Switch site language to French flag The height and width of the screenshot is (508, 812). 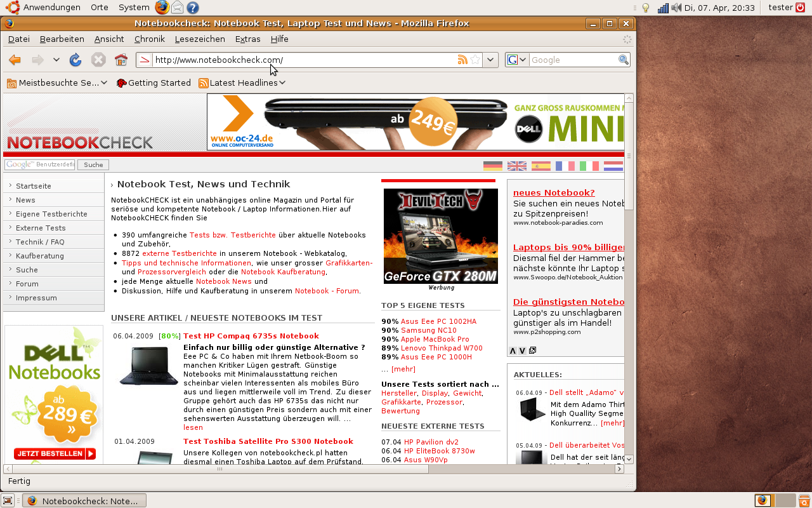click(565, 166)
